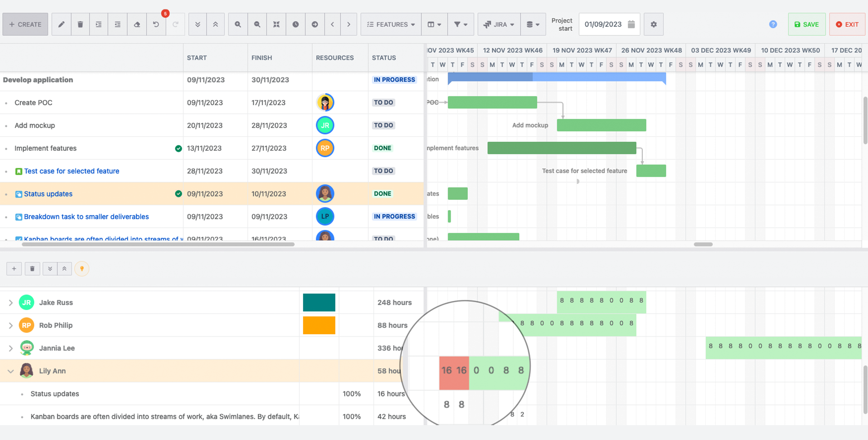Click the Undo icon with badge
This screenshot has width=868, height=440.
coord(156,24)
